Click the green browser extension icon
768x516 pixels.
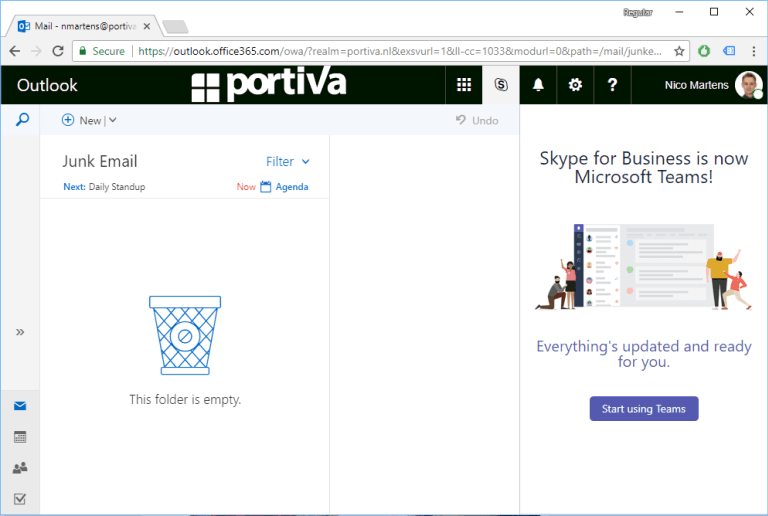[x=704, y=51]
